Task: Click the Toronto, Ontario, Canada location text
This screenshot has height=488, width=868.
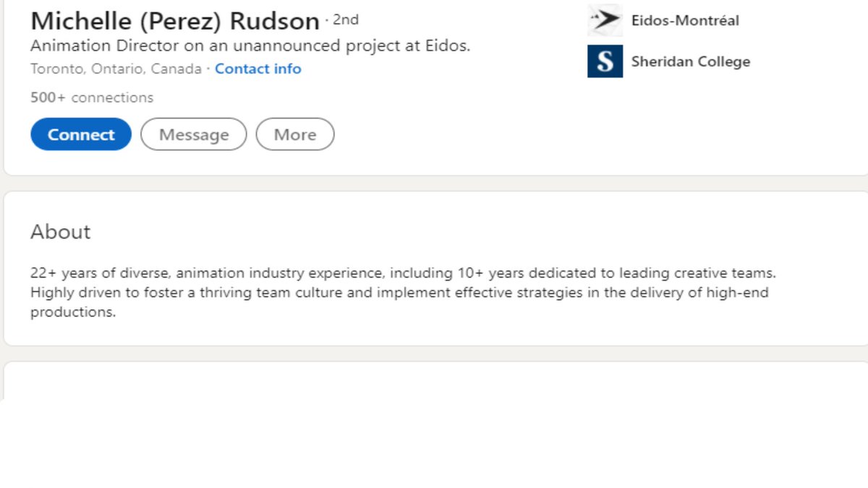Action: [x=116, y=69]
